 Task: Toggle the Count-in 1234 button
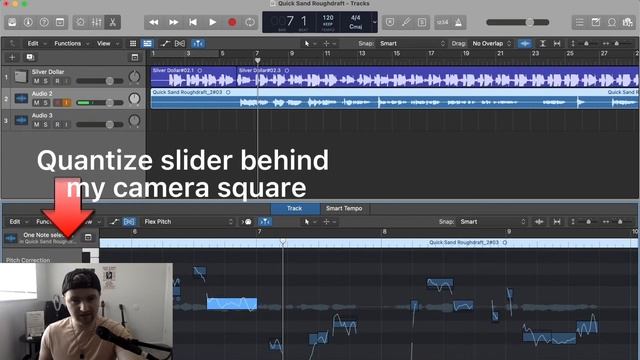pos(442,22)
